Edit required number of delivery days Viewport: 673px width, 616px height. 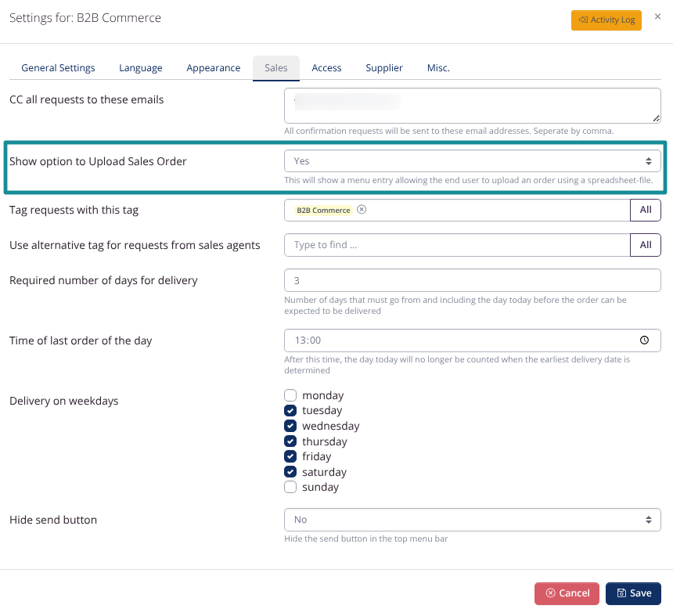[472, 280]
